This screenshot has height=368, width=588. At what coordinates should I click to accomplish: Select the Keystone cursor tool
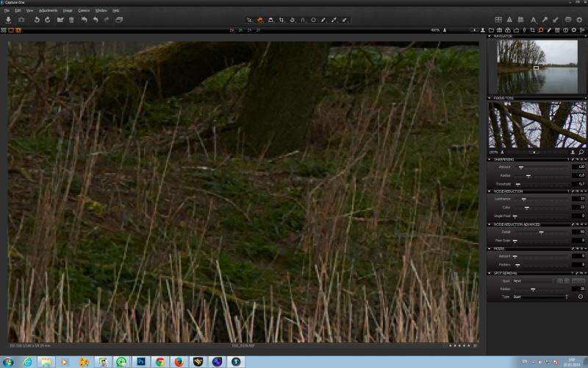pyautogui.click(x=303, y=20)
